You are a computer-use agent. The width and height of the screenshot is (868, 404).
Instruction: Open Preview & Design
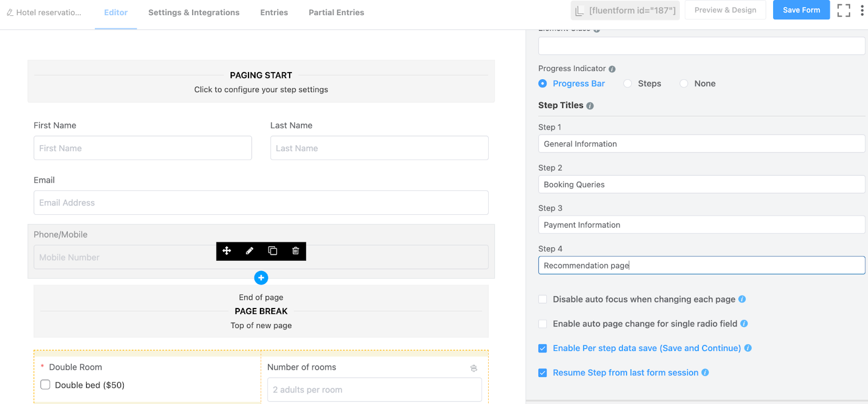pyautogui.click(x=725, y=10)
